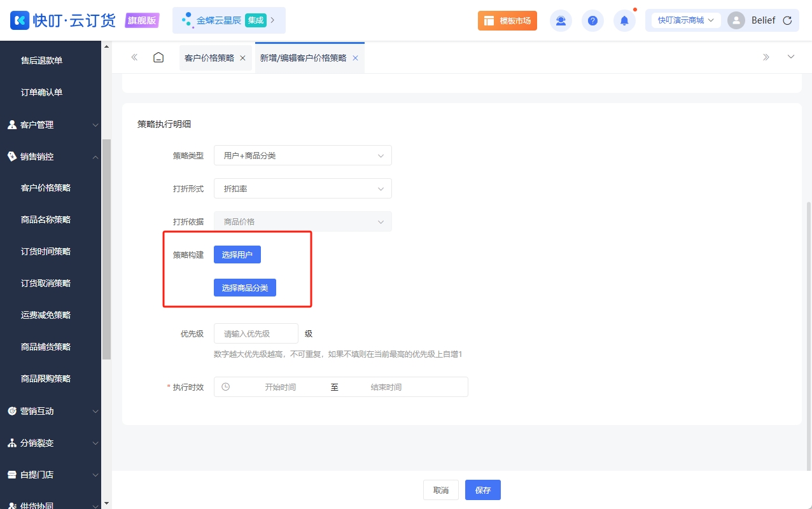Click the 取消 button
This screenshot has height=509, width=812.
click(x=441, y=491)
